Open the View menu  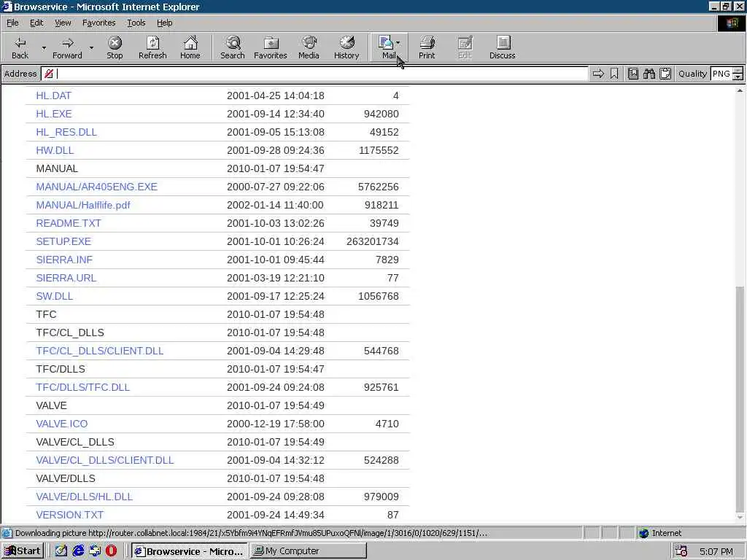tap(63, 23)
